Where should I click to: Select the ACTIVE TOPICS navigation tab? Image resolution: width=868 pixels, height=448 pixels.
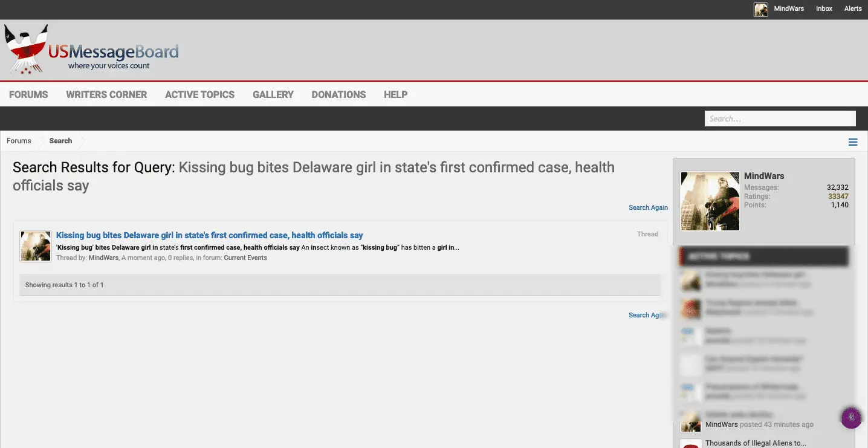click(x=199, y=94)
